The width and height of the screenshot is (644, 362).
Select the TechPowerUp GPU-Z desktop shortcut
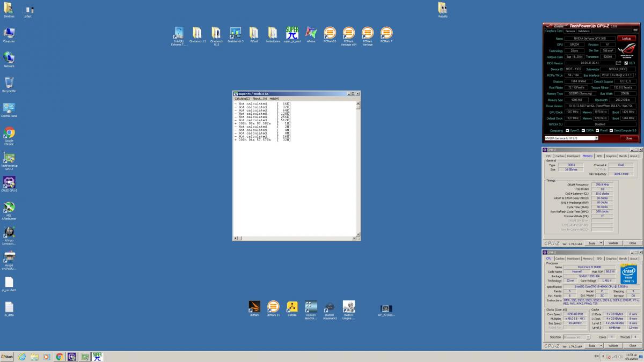[x=9, y=161]
